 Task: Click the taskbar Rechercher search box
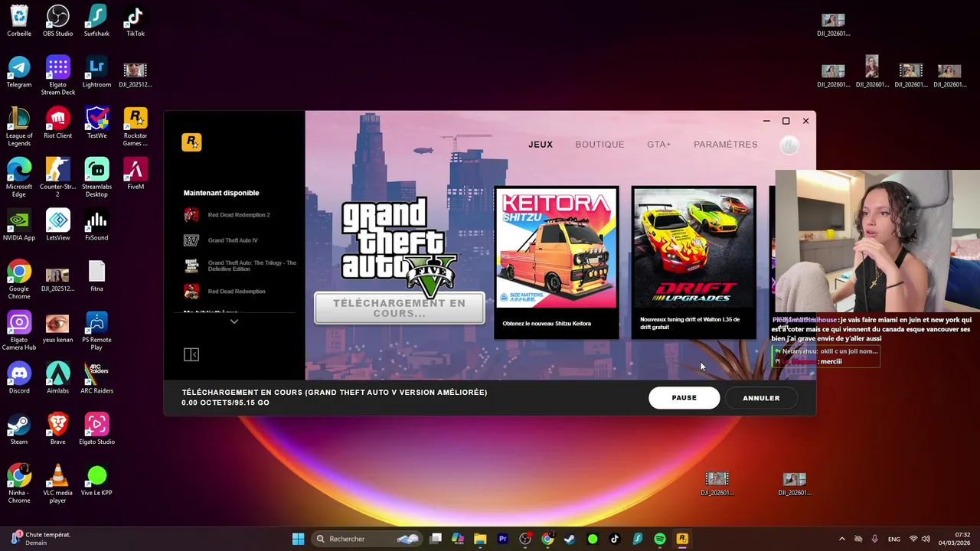pos(368,539)
